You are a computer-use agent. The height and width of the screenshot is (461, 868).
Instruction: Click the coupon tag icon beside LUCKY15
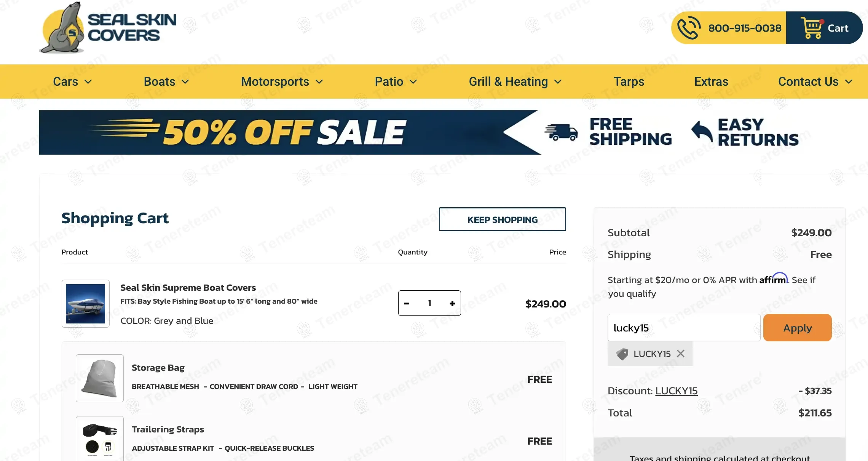click(622, 354)
